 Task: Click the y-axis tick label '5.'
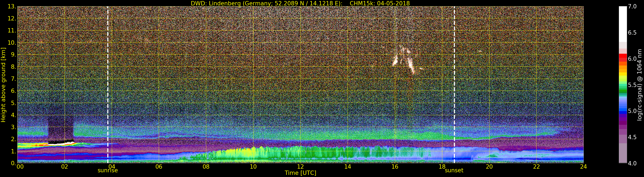coord(13,103)
